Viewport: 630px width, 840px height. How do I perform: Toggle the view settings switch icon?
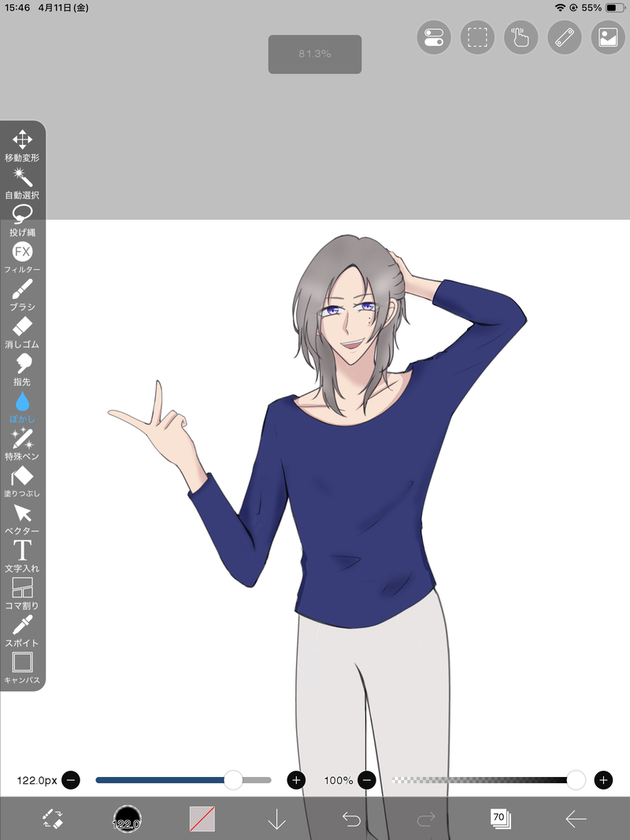tap(434, 38)
